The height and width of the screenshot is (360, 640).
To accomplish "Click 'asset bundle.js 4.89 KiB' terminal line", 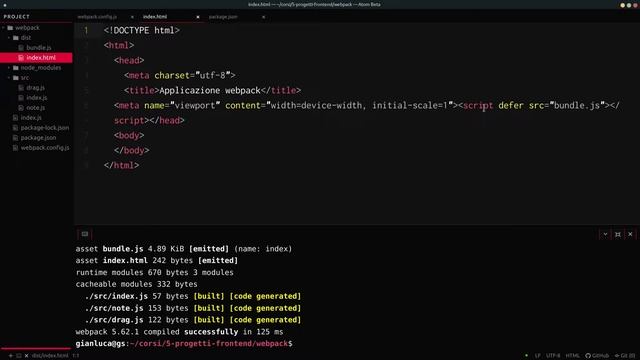I will coord(184,249).
